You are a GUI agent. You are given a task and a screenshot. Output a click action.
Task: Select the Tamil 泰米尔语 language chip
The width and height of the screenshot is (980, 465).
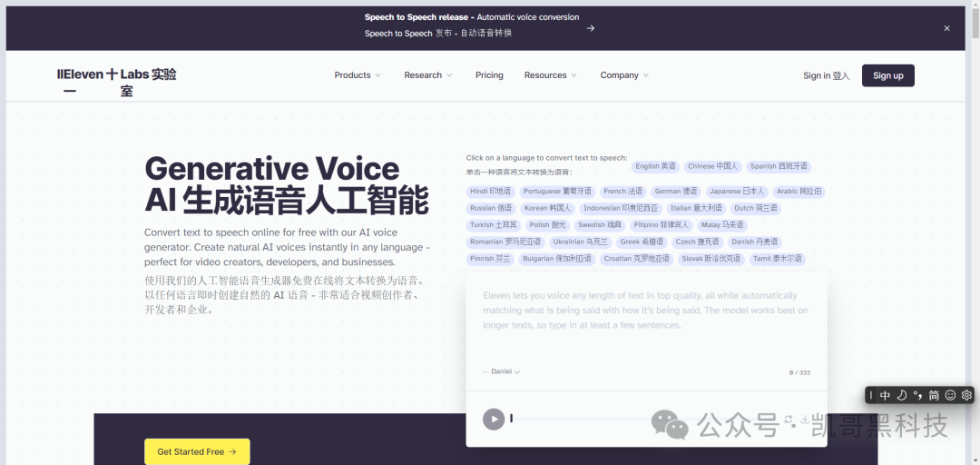coord(778,259)
